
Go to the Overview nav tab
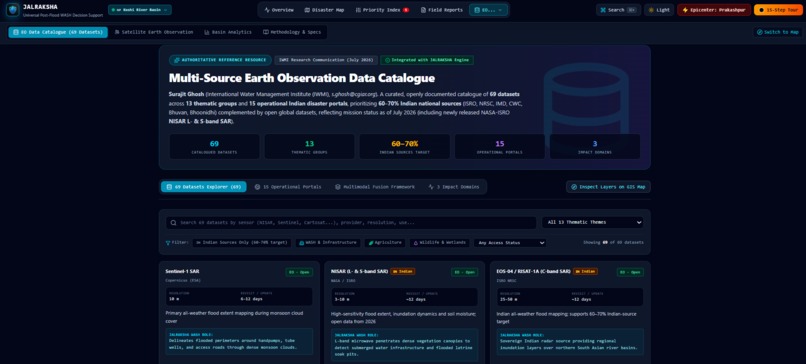point(279,10)
